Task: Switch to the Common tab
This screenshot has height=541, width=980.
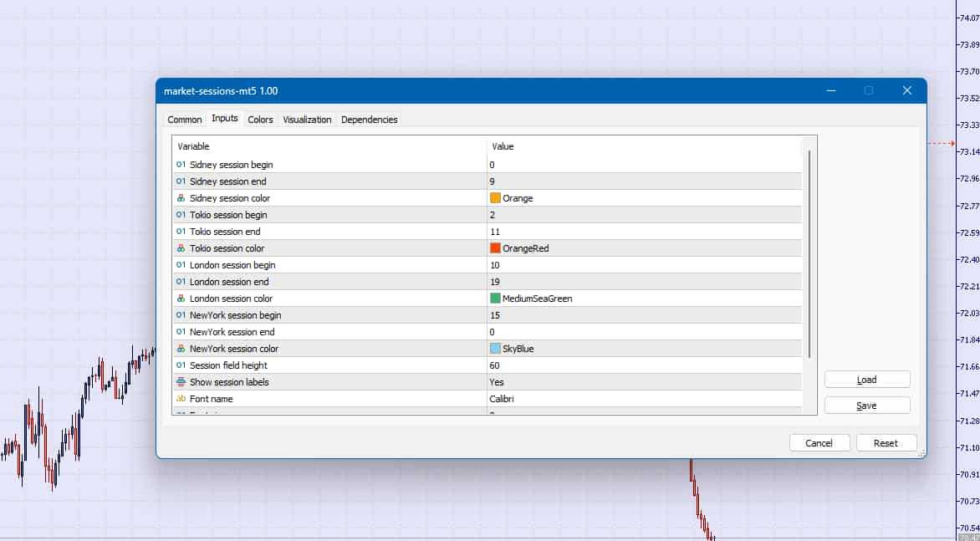Action: pyautogui.click(x=184, y=120)
